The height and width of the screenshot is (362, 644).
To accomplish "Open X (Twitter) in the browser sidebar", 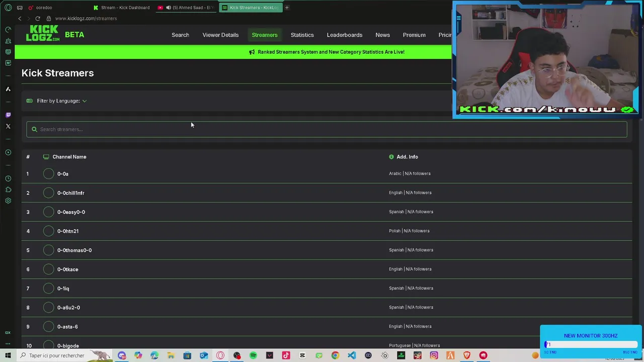I will (x=8, y=126).
